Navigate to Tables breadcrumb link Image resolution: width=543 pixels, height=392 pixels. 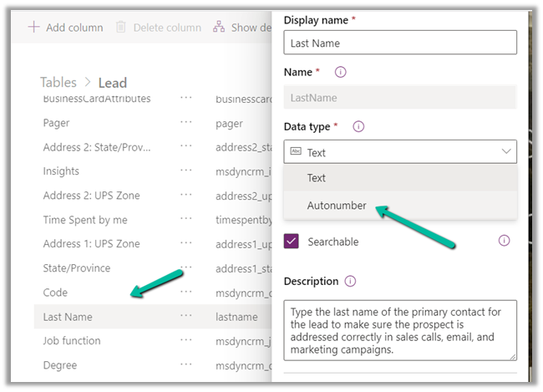click(x=58, y=82)
